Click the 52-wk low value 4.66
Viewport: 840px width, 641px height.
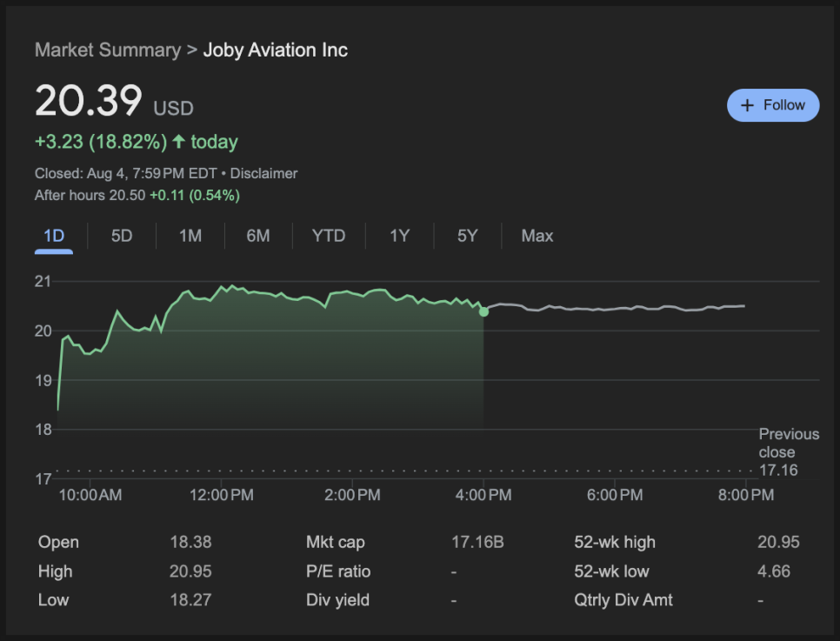tap(774, 571)
